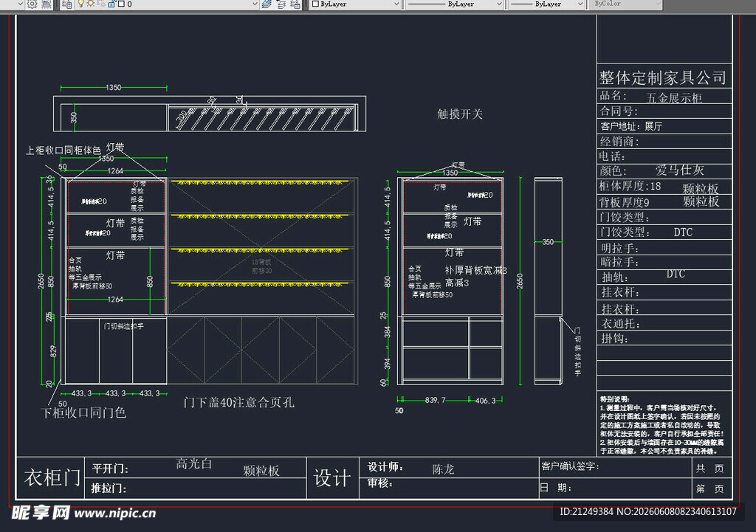Screen dimensions: 756x532
Task: Click the Layer Previous icon
Action: 281,4
